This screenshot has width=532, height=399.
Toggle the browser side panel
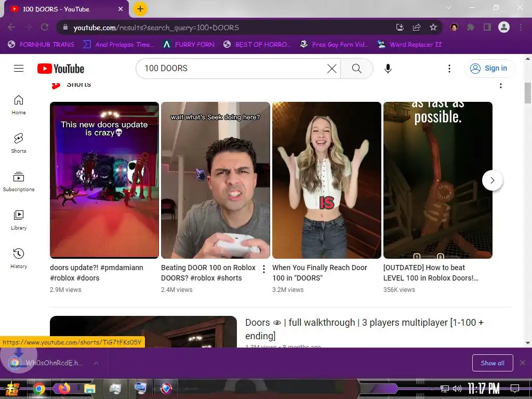(487, 27)
